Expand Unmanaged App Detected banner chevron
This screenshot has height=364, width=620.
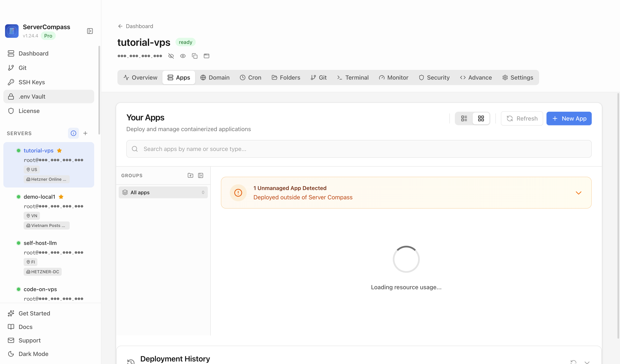[x=579, y=193]
